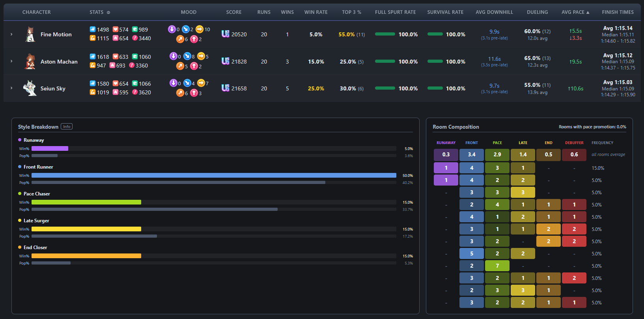Click Seiun Sky's power stat icon
Screen dimensions: 644x319
click(93, 92)
